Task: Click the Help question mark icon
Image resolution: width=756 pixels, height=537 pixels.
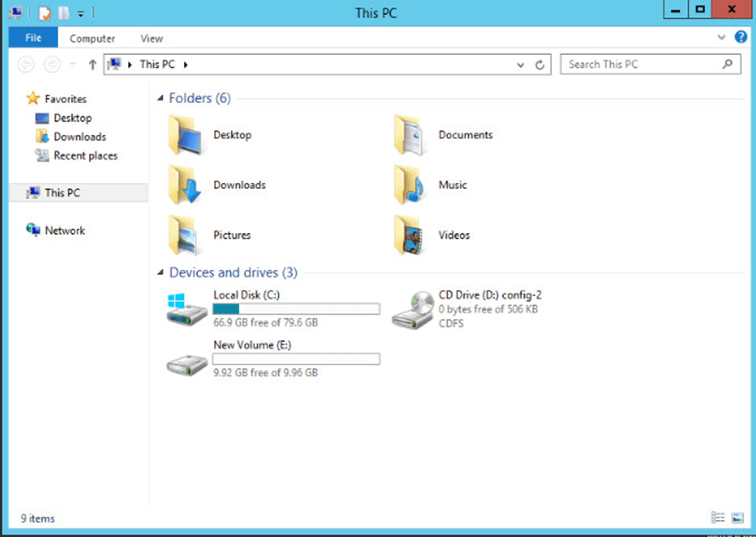Action: pos(740,37)
